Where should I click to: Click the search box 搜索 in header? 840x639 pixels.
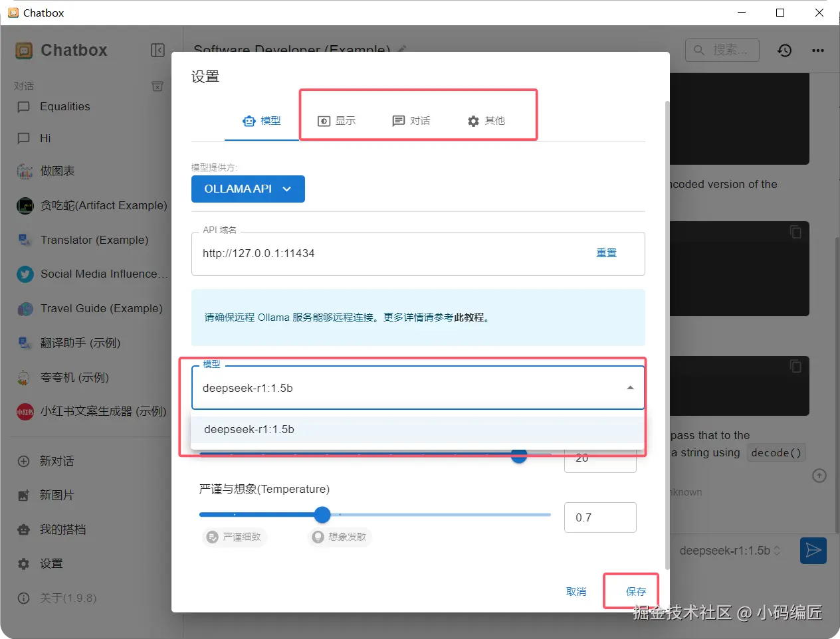pos(722,50)
